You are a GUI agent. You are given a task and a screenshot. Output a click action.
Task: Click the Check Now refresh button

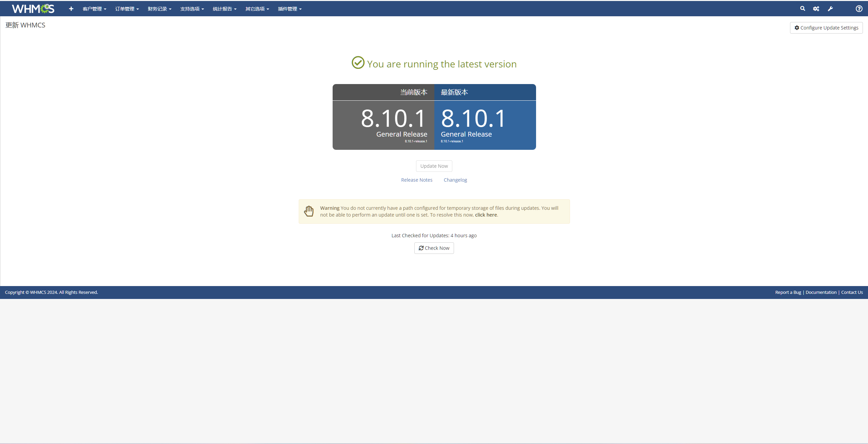(434, 248)
